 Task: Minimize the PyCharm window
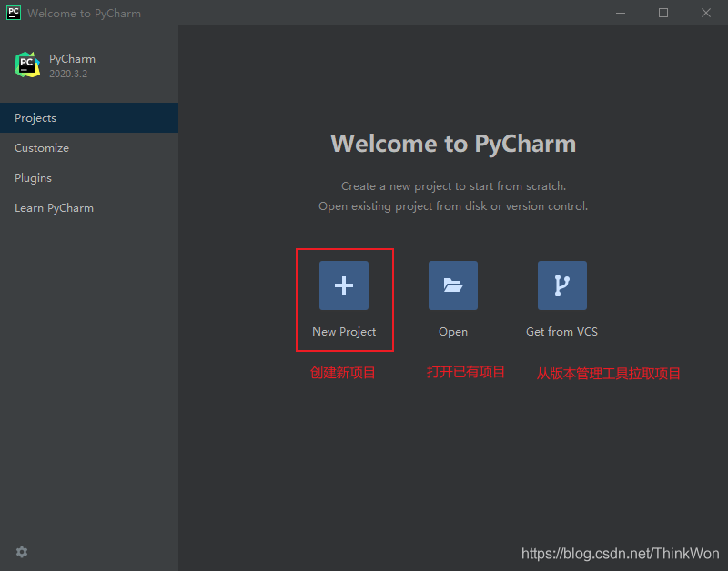tap(620, 13)
